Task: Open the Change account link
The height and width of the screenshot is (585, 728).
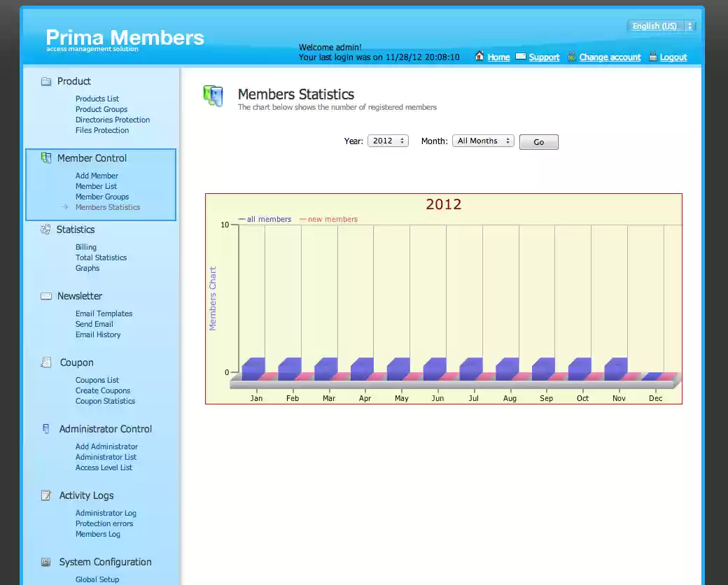Action: click(x=610, y=57)
